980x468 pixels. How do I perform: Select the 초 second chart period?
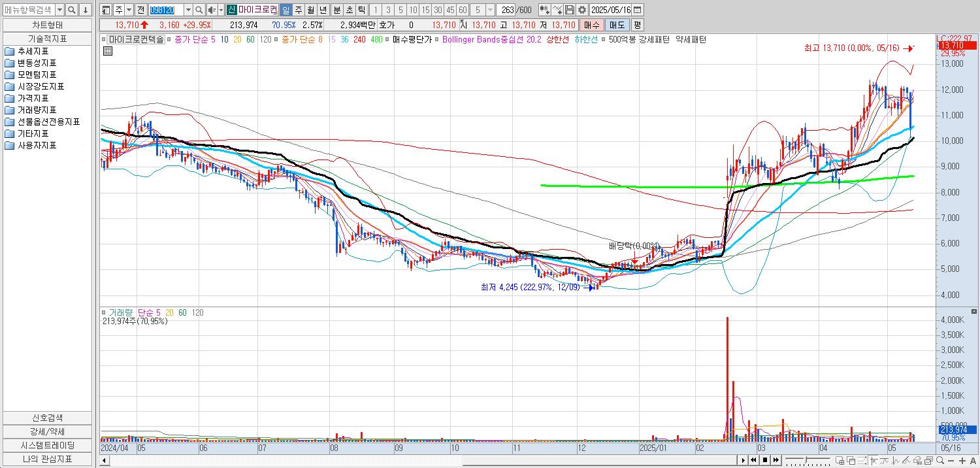pyautogui.click(x=349, y=10)
